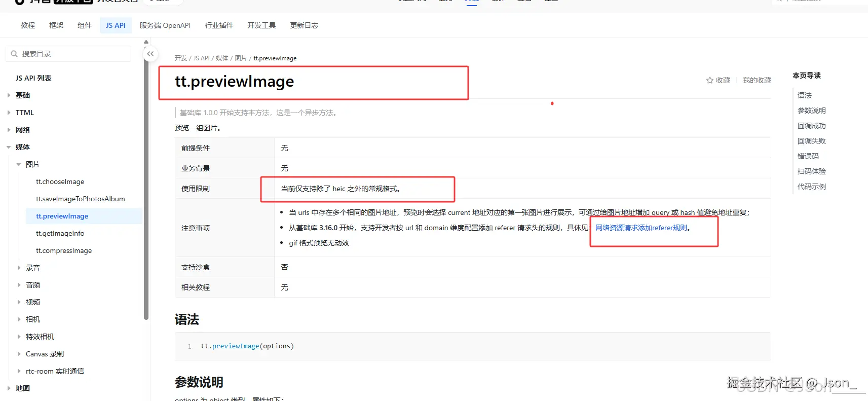Expand the Canvas 录制 subsection
Image resolution: width=868 pixels, height=401 pixels.
coord(19,354)
